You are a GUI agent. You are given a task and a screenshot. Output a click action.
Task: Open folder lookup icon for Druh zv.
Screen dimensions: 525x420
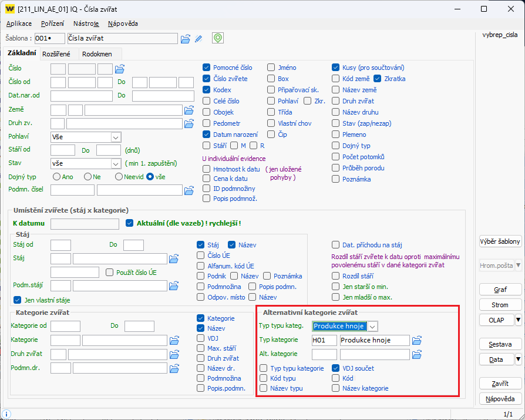point(189,123)
